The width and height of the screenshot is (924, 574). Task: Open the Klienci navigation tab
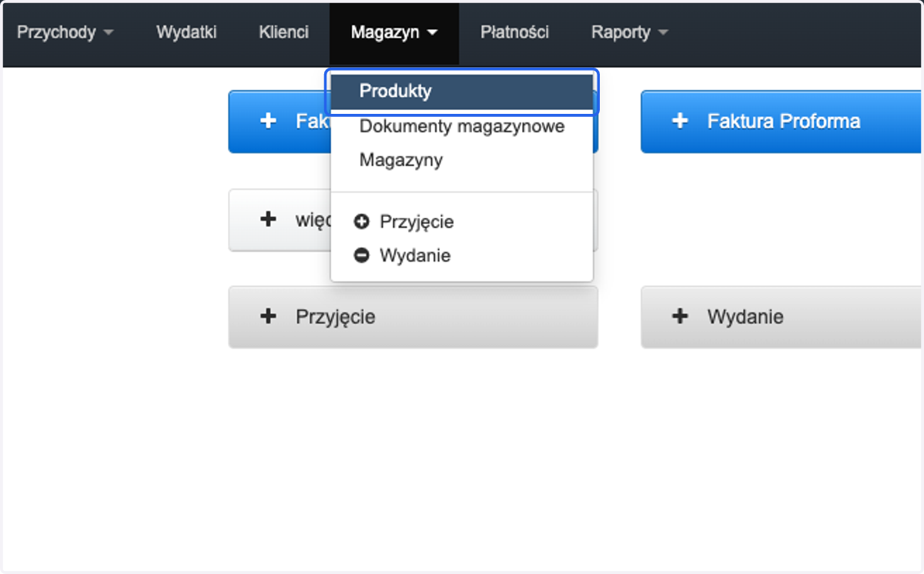pos(284,32)
